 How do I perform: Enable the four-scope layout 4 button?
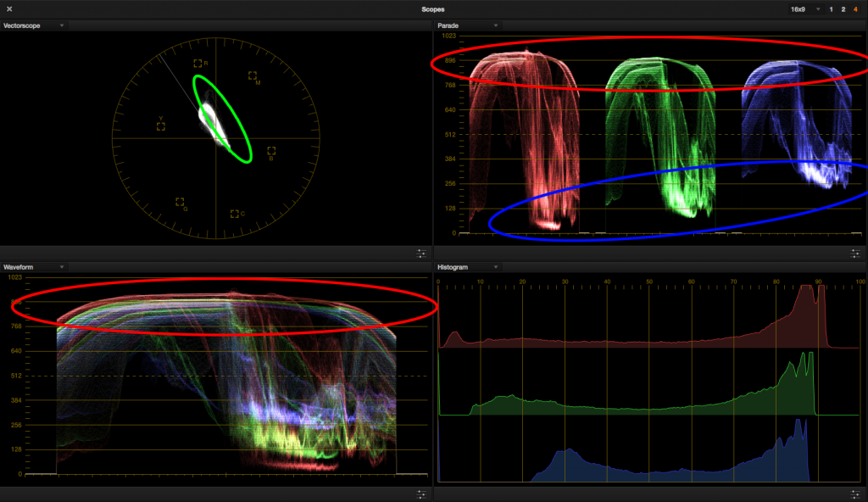857,9
